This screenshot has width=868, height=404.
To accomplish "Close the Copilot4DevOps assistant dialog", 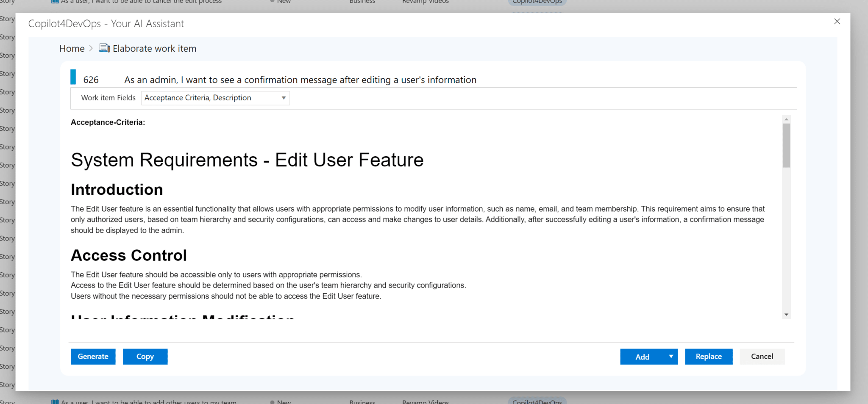I will click(837, 21).
